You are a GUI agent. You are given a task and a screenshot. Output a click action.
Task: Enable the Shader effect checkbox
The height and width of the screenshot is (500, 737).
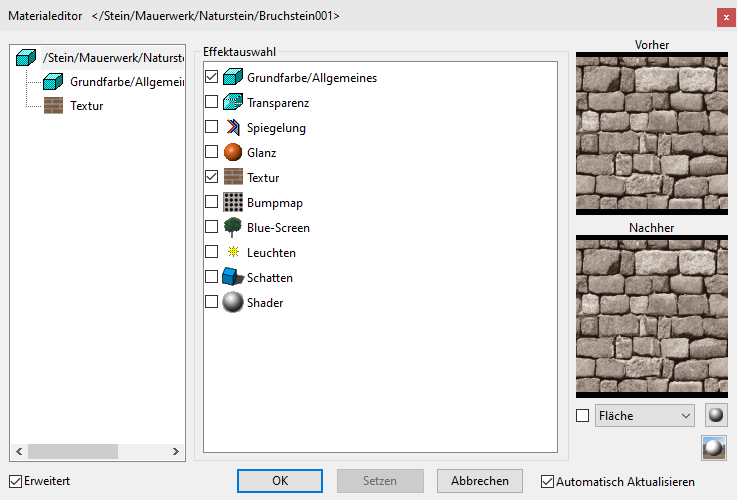coord(212,301)
